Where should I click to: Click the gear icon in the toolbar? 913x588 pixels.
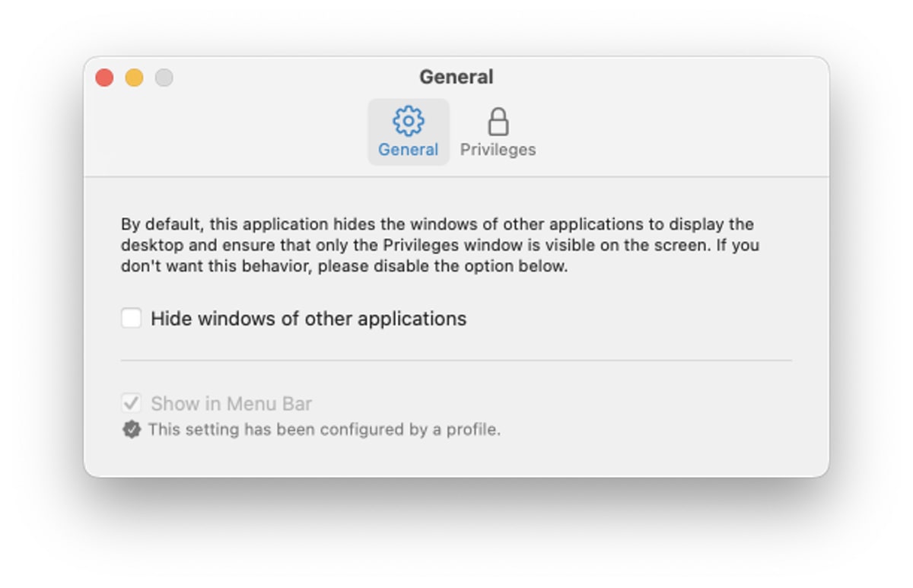(409, 121)
